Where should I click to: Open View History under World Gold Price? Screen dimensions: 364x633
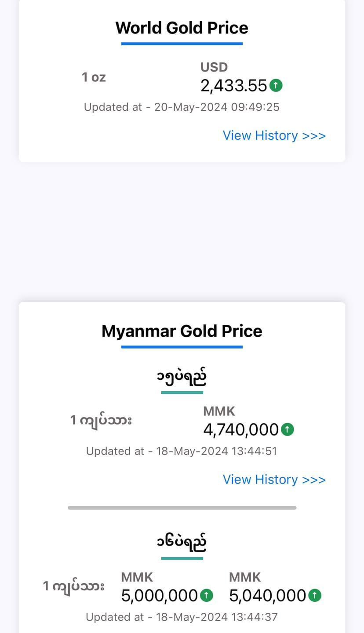coord(274,135)
